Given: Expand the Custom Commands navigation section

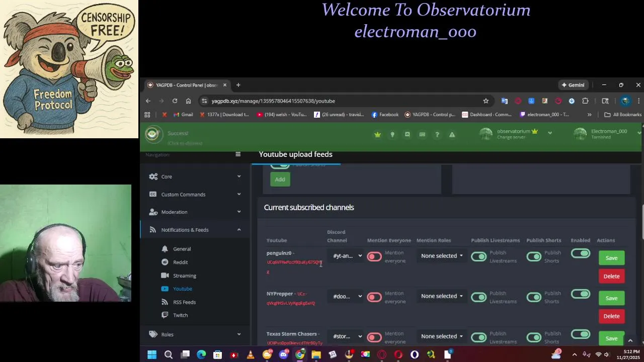Looking at the screenshot, I should click(x=195, y=194).
